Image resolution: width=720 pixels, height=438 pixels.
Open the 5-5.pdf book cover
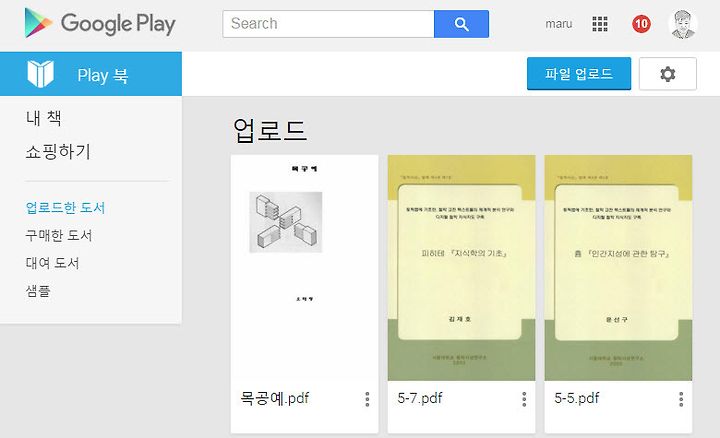click(x=618, y=268)
